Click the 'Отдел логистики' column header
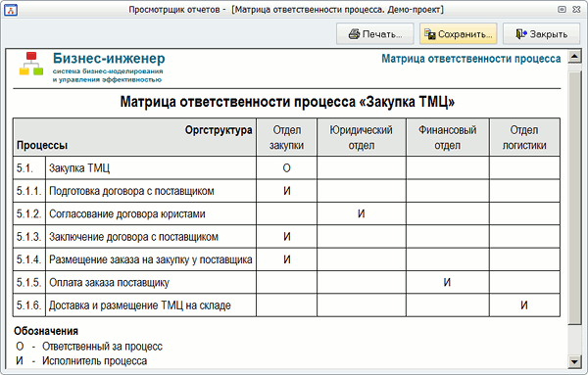 (524, 137)
